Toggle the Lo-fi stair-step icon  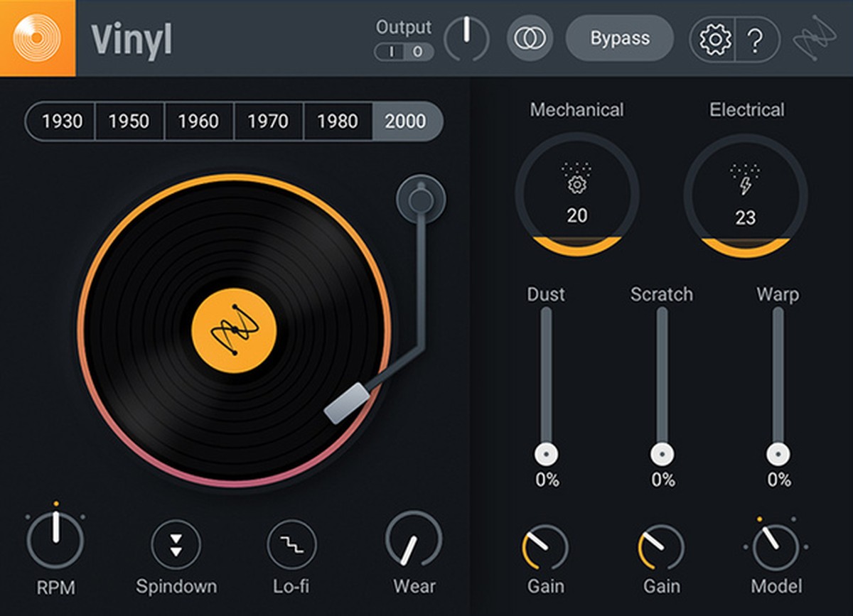tap(291, 545)
